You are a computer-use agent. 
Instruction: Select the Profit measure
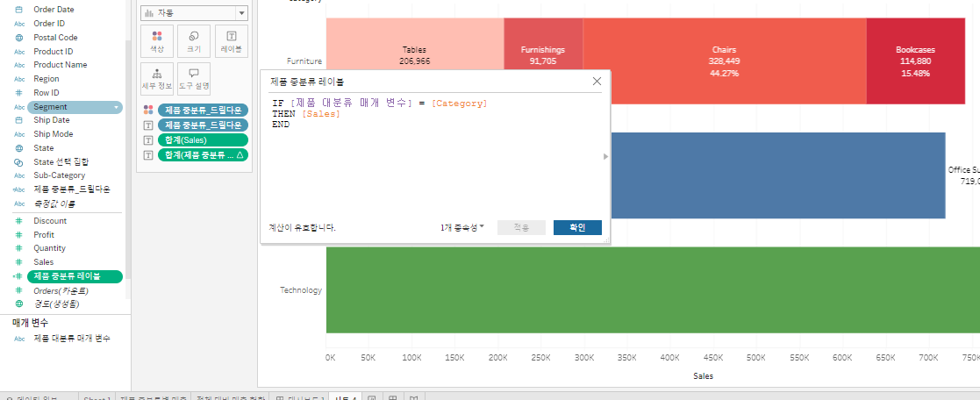[44, 235]
